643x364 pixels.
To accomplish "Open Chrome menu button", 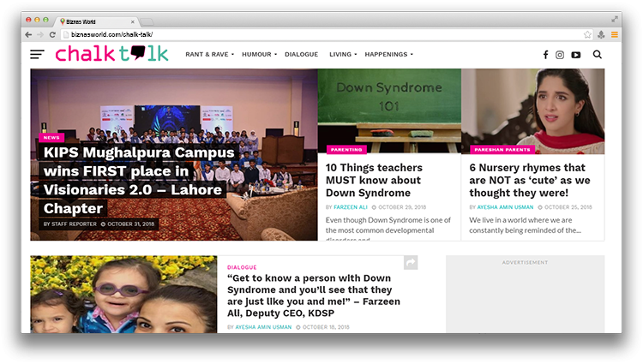I will (x=615, y=34).
